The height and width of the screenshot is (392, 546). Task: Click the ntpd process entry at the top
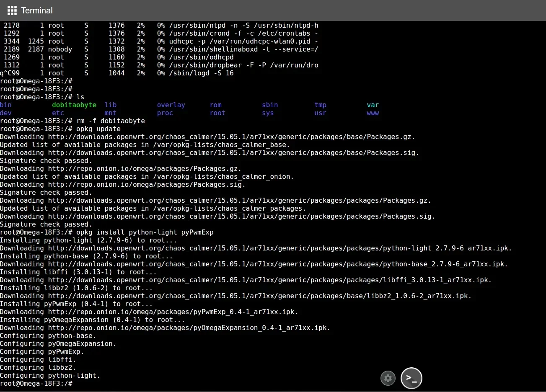point(159,25)
